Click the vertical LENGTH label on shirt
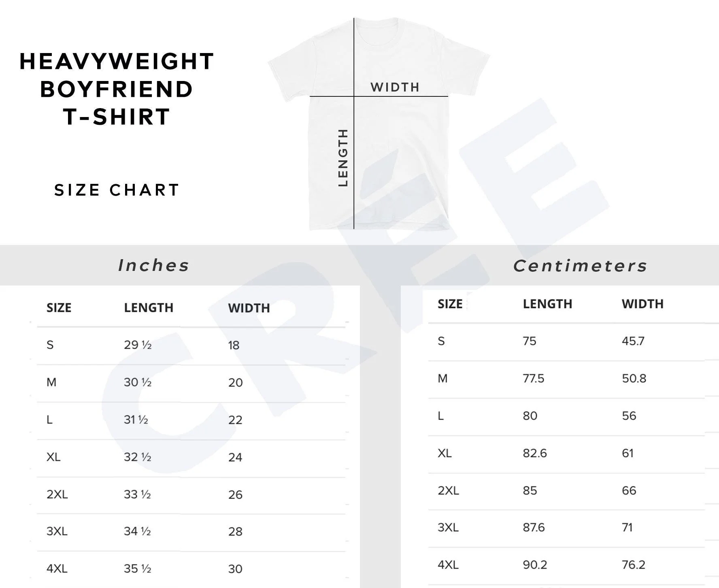 click(x=343, y=158)
